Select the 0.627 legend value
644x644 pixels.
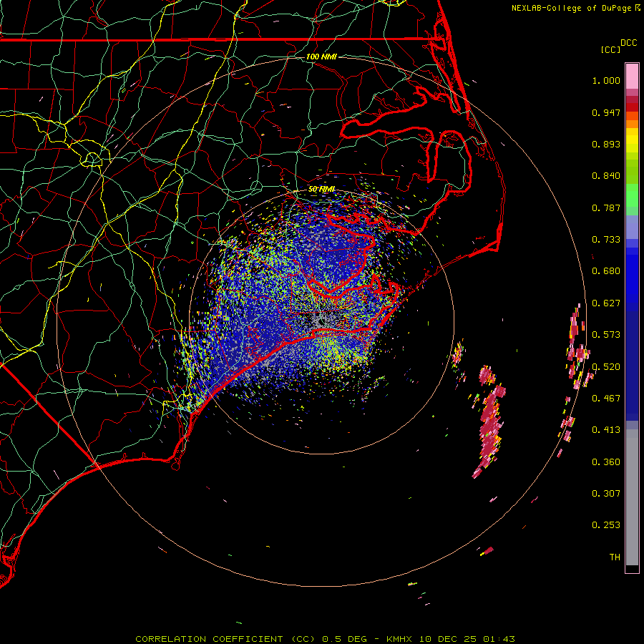pos(606,303)
